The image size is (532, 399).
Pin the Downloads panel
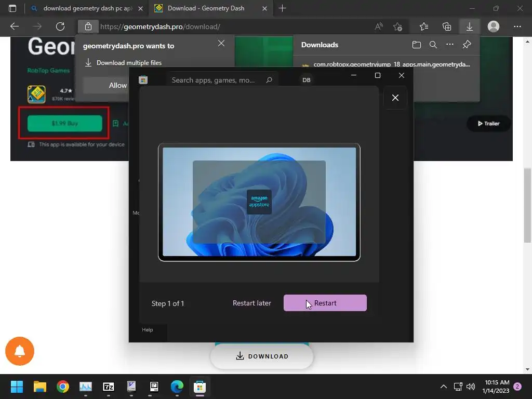467,45
